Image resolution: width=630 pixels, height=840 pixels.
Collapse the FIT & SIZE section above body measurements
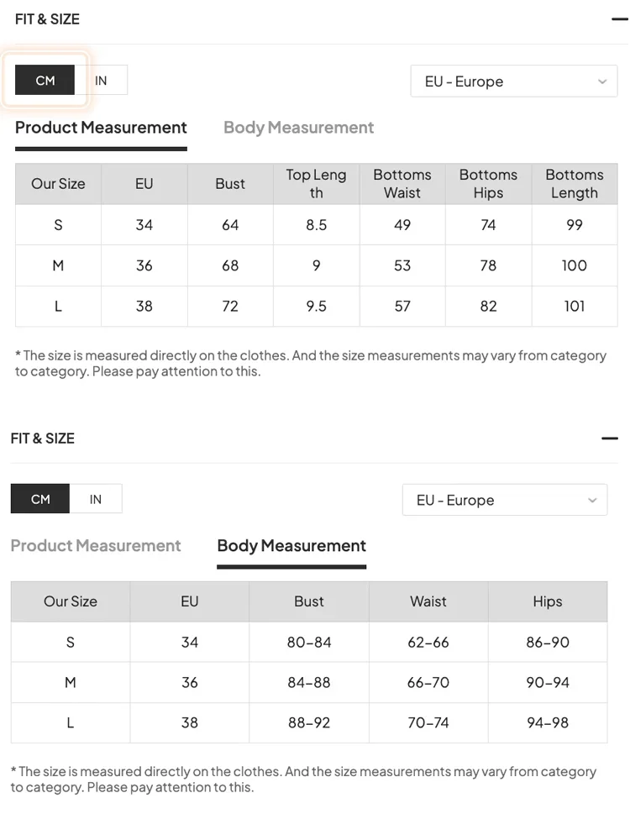pyautogui.click(x=611, y=438)
